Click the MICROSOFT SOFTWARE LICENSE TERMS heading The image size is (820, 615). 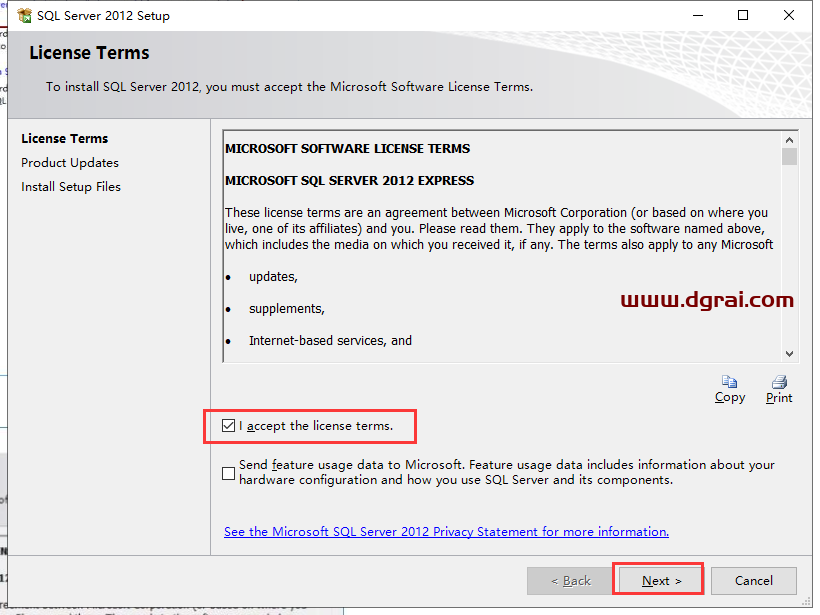pyautogui.click(x=347, y=149)
